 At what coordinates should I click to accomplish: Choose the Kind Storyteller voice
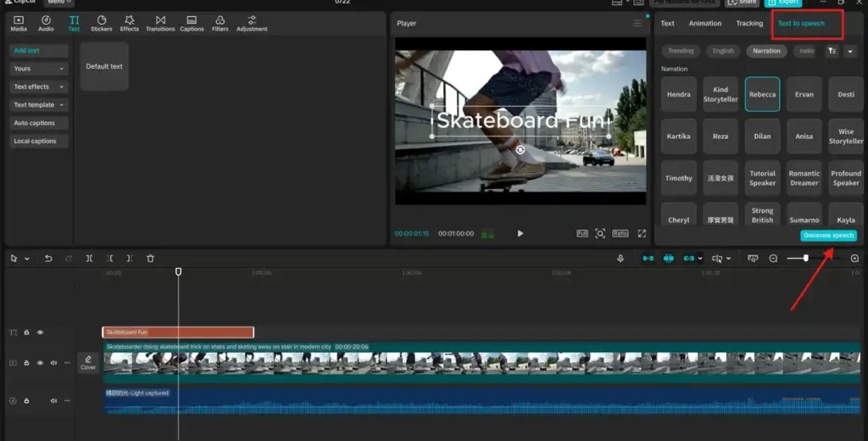tap(721, 94)
